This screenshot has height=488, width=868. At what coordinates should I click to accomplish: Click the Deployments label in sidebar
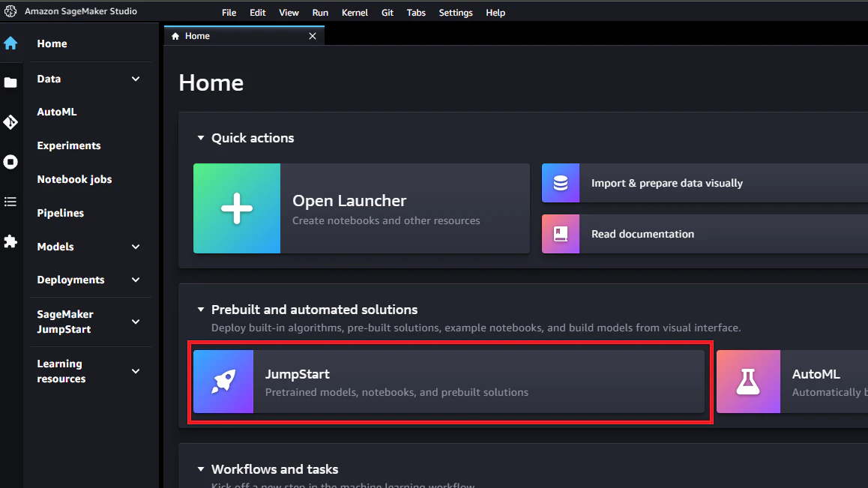click(71, 280)
